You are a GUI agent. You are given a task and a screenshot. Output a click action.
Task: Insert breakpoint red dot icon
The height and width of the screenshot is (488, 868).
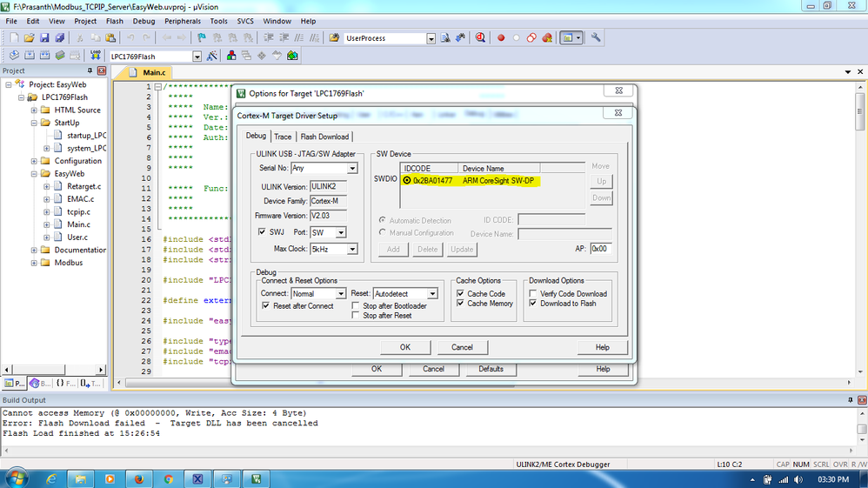pos(501,37)
